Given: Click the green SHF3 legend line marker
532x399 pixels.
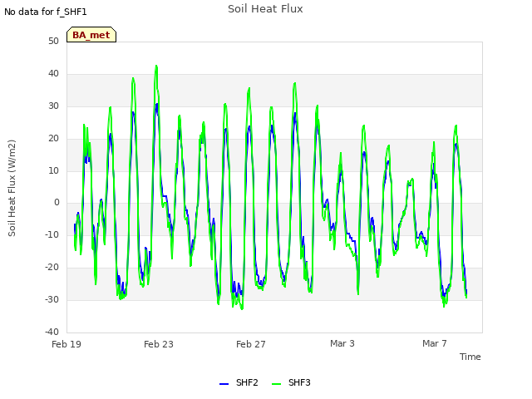Looking at the screenshot, I should (x=277, y=384).
